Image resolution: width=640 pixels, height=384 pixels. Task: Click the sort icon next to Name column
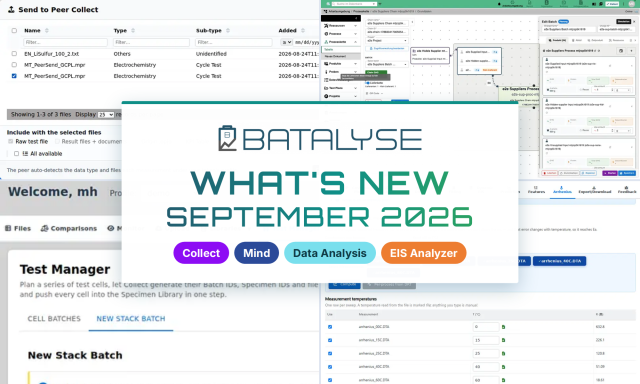point(47,31)
